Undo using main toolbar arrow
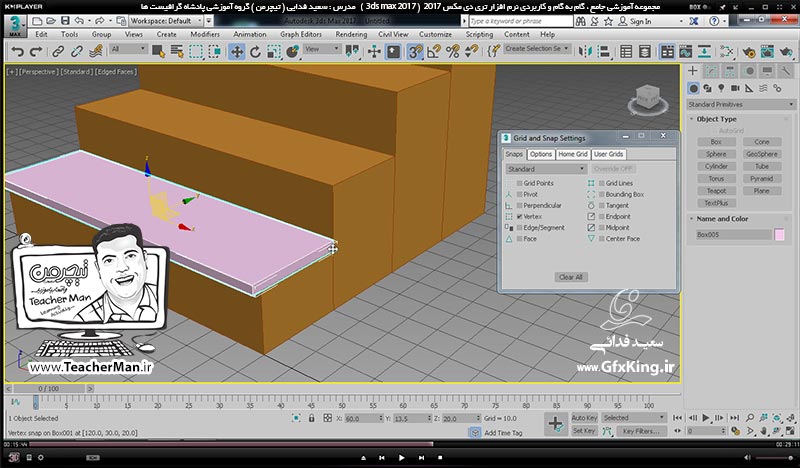 (17, 52)
